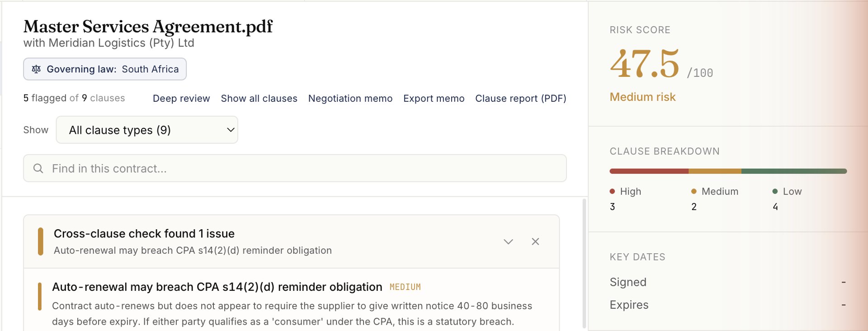Click 'Cross-clause check found 1 issue' heading
868x331 pixels.
coord(144,233)
